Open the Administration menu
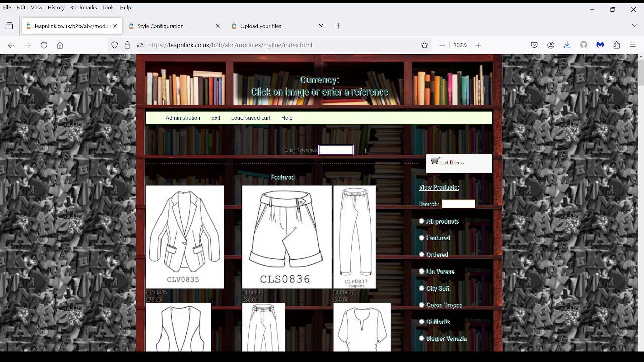 (183, 118)
